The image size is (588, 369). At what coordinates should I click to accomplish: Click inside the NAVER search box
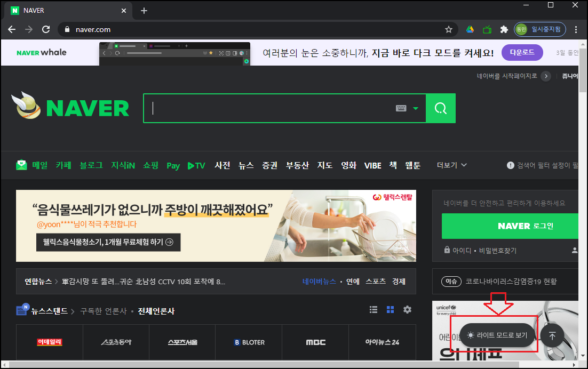click(270, 108)
